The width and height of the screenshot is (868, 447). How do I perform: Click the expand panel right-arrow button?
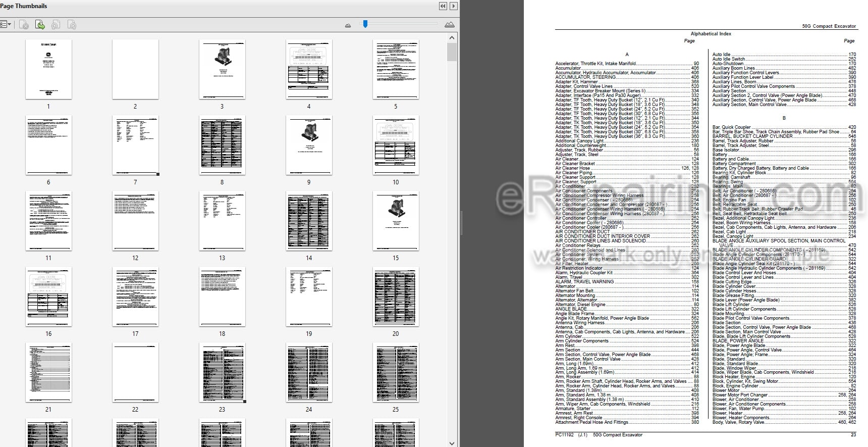coord(454,6)
